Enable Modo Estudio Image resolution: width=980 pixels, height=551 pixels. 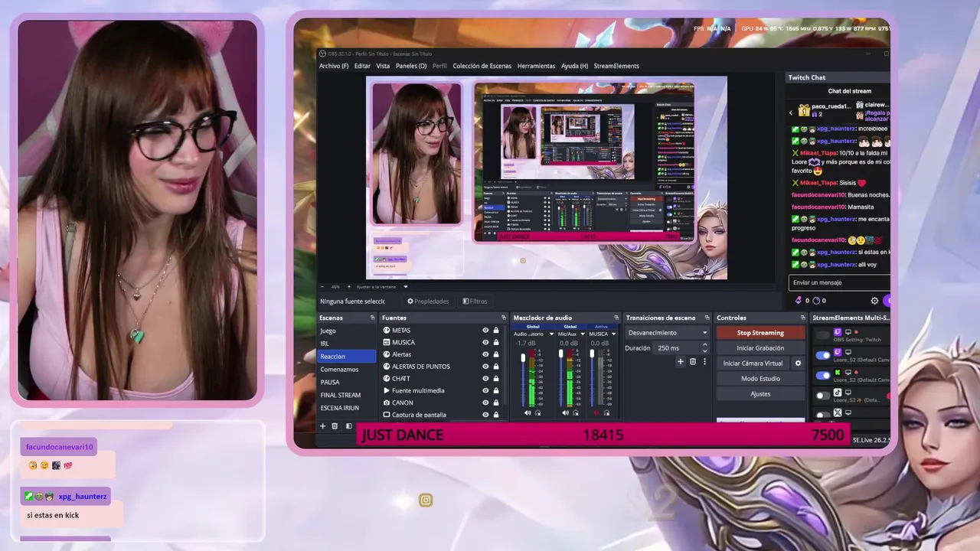(x=760, y=379)
